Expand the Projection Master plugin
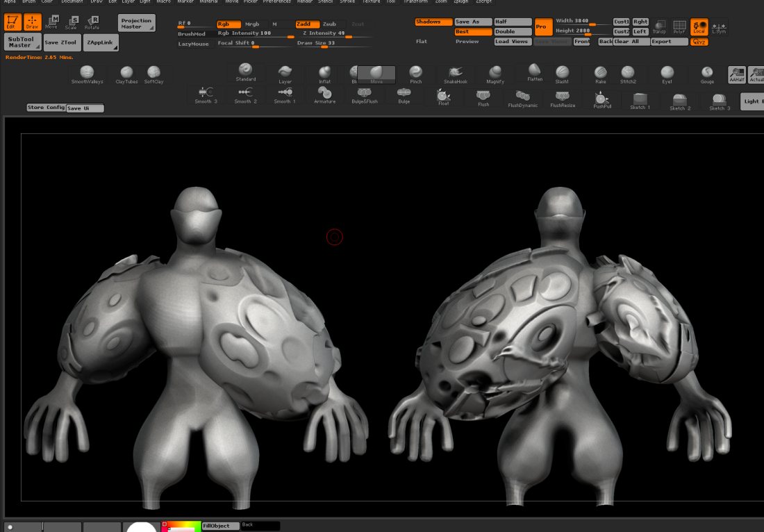The width and height of the screenshot is (764, 532). (136, 23)
